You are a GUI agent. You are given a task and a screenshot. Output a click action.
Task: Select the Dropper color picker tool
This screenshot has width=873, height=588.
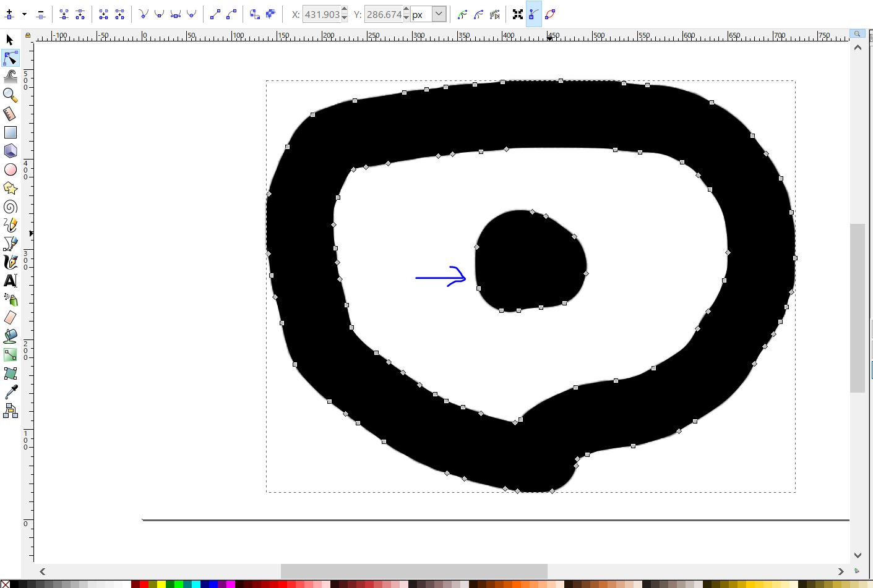[10, 392]
